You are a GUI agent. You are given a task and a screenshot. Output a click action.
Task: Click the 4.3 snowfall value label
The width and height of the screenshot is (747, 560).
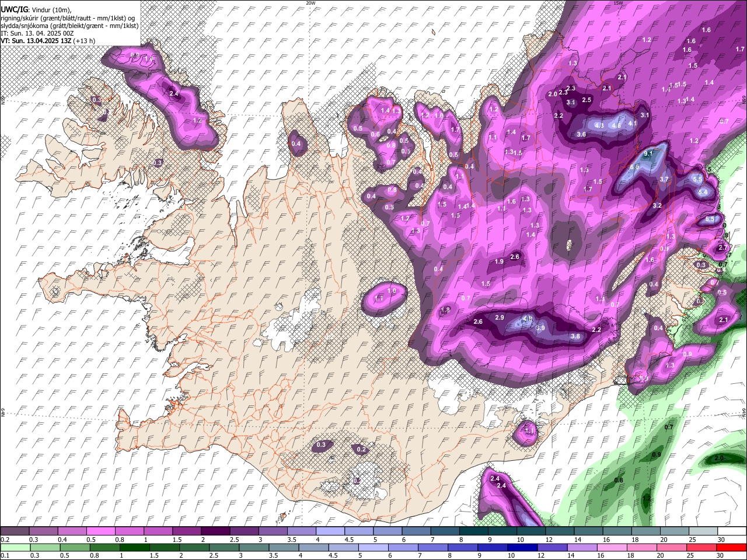pos(599,125)
